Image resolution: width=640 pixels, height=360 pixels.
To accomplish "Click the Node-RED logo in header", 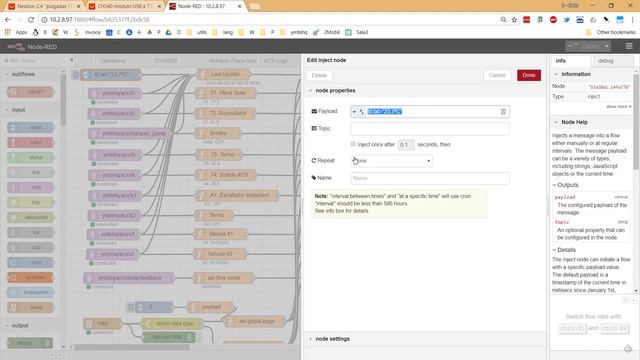I will coord(32,47).
